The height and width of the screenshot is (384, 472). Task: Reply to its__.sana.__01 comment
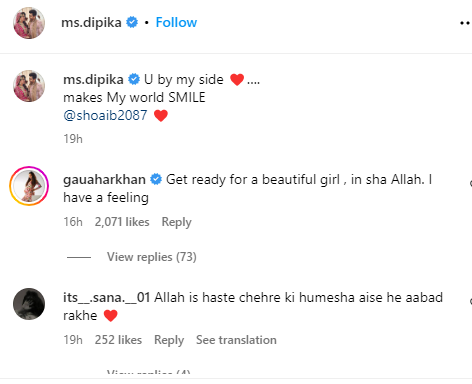coord(169,340)
